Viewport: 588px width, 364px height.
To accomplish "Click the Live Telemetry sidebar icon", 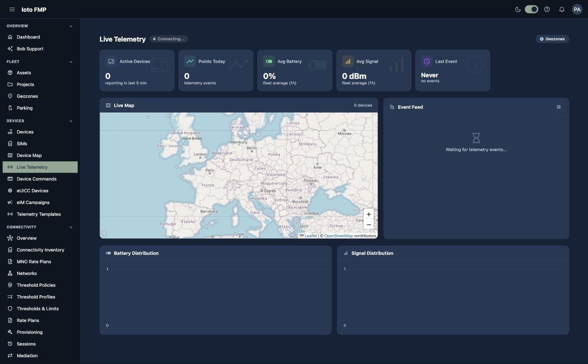I will click(x=10, y=167).
